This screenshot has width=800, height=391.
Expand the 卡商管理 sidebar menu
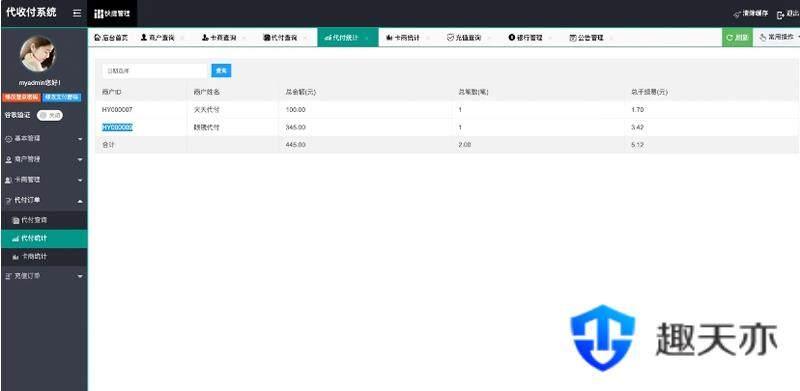[44, 180]
